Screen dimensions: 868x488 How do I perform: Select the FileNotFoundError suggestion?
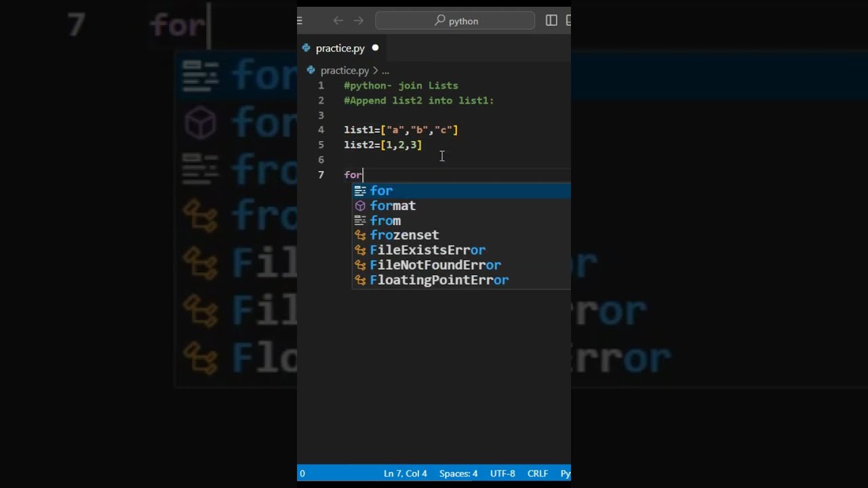(x=461, y=265)
